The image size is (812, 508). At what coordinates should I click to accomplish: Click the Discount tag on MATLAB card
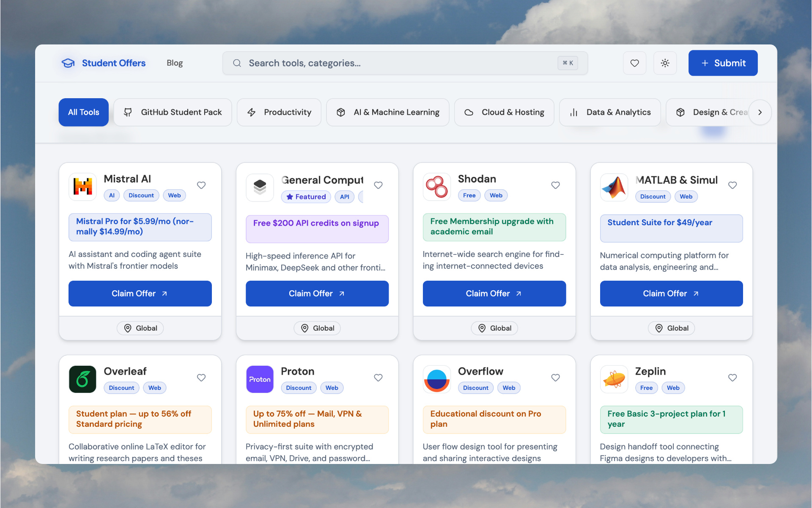pyautogui.click(x=653, y=197)
